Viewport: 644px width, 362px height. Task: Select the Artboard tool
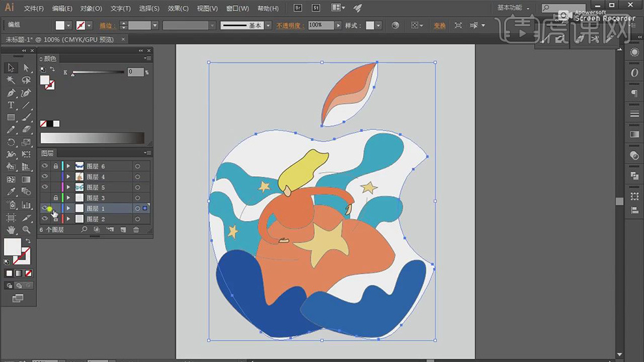coord(10,217)
